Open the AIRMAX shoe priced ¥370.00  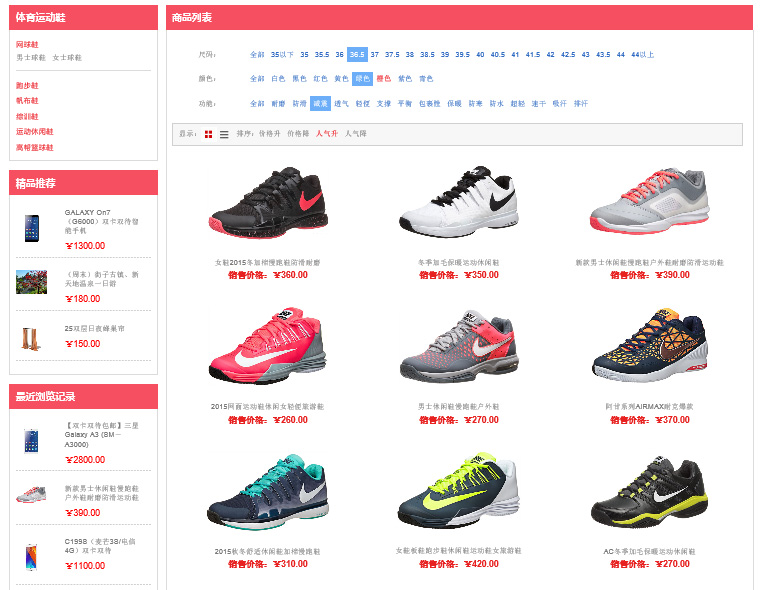click(x=649, y=345)
